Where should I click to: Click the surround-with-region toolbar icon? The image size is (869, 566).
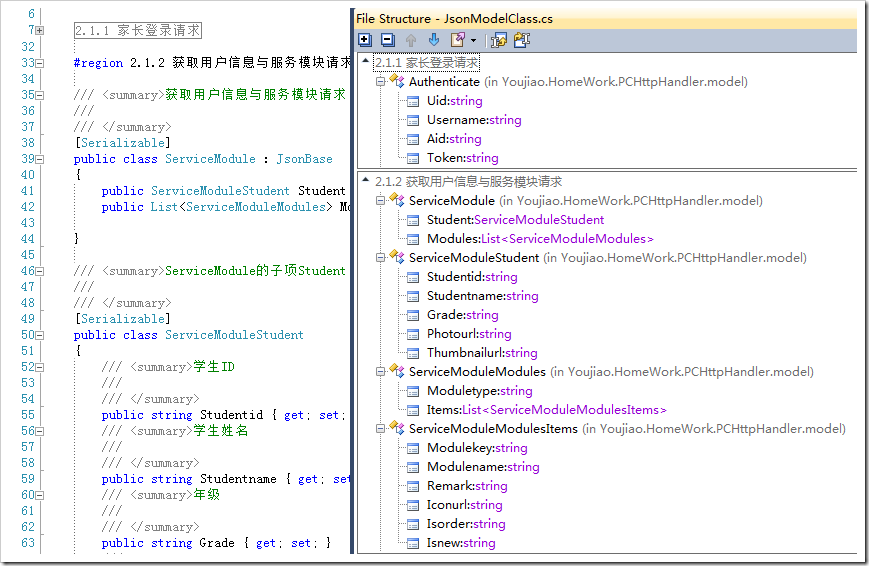pyautogui.click(x=458, y=40)
